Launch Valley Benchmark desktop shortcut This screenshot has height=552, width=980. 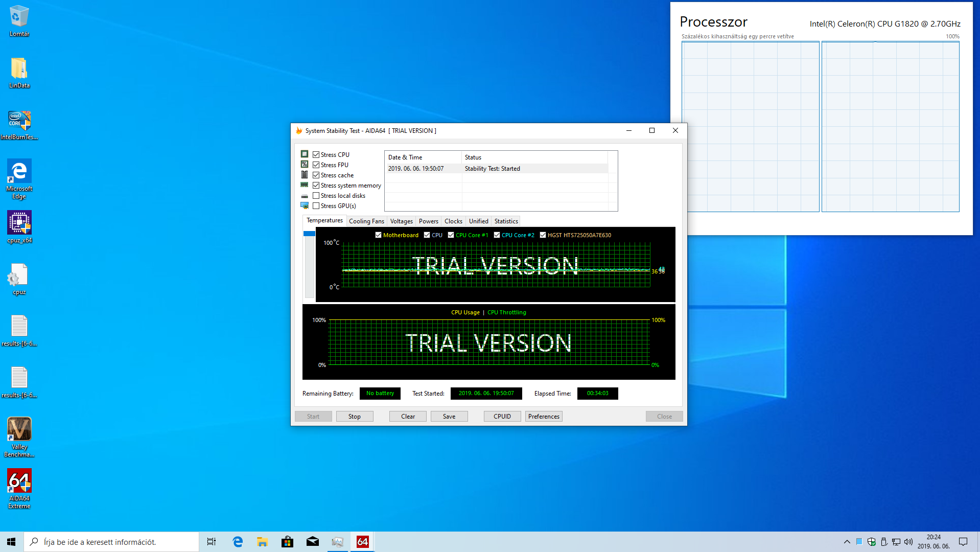[19, 437]
